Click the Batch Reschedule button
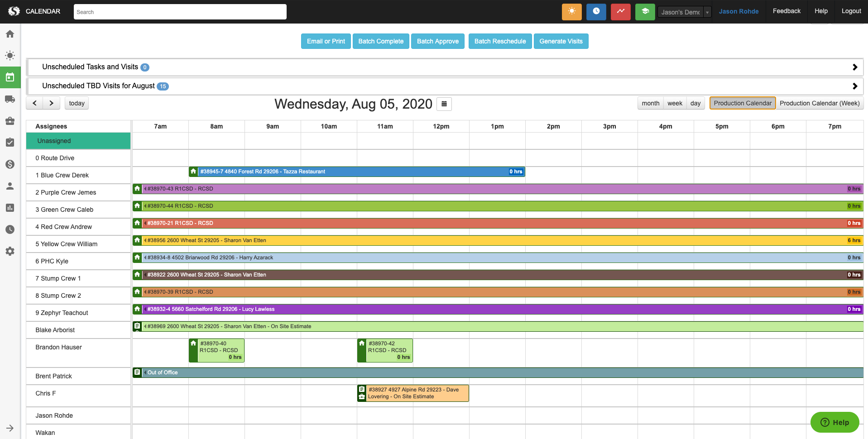The image size is (868, 439). (500, 41)
